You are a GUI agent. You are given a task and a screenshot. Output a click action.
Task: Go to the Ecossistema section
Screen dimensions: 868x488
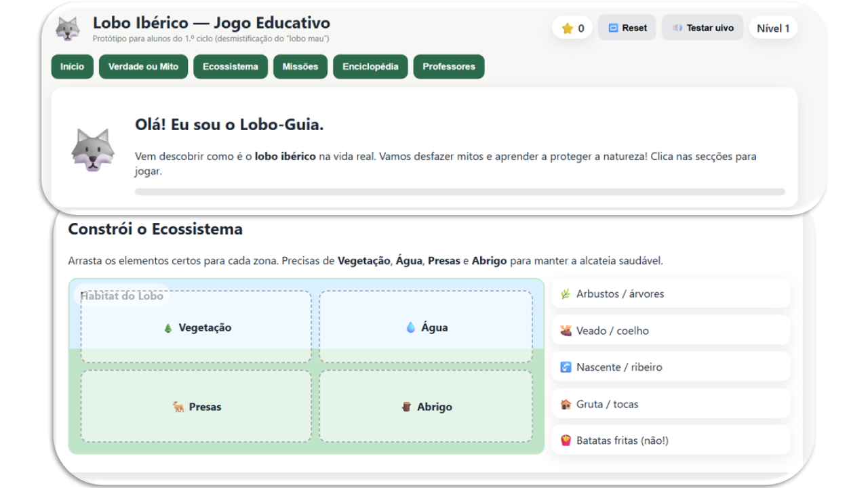pos(230,66)
